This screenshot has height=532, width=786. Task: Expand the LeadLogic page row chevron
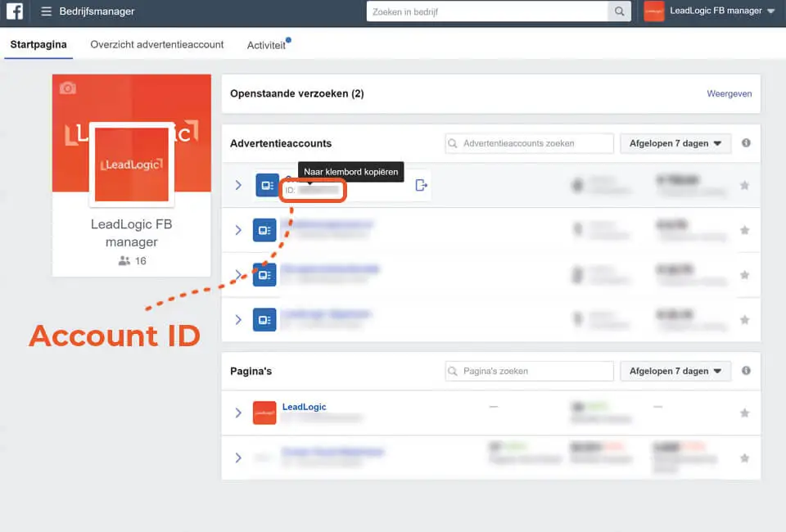[x=238, y=413]
